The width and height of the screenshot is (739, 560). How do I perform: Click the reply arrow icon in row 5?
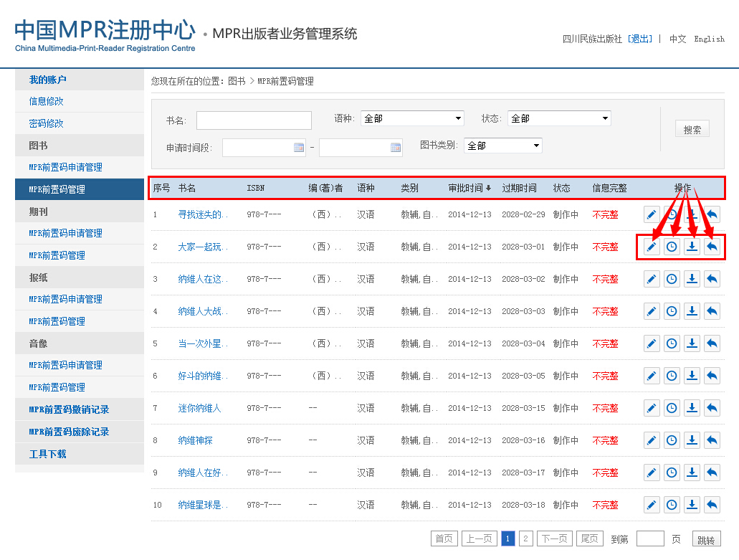(x=712, y=343)
